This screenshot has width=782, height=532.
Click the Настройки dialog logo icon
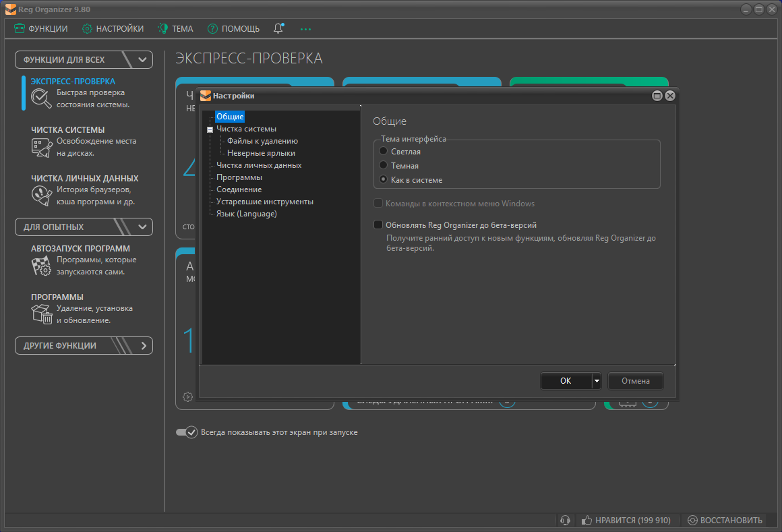(x=206, y=96)
